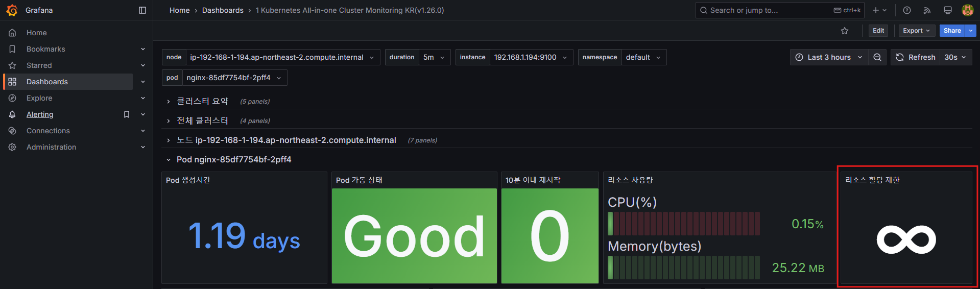
Task: Toggle the sidebar dock menu icon
Action: pyautogui.click(x=142, y=10)
